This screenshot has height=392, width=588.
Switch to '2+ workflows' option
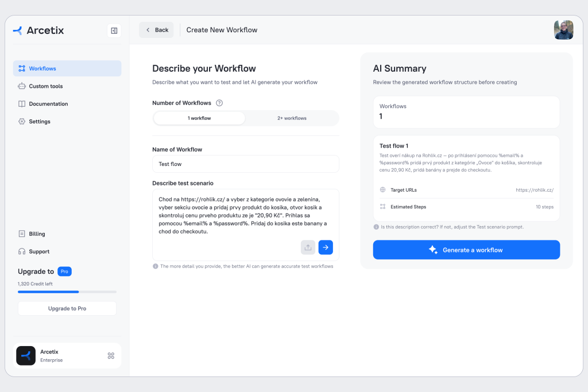point(292,118)
